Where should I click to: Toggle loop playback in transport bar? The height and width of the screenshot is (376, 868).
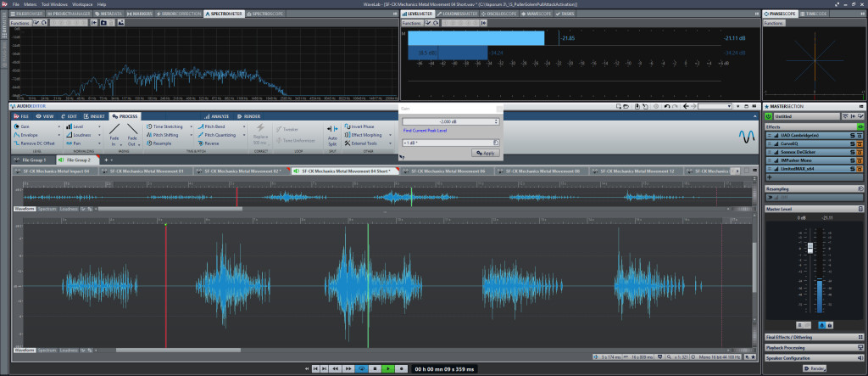tap(361, 368)
